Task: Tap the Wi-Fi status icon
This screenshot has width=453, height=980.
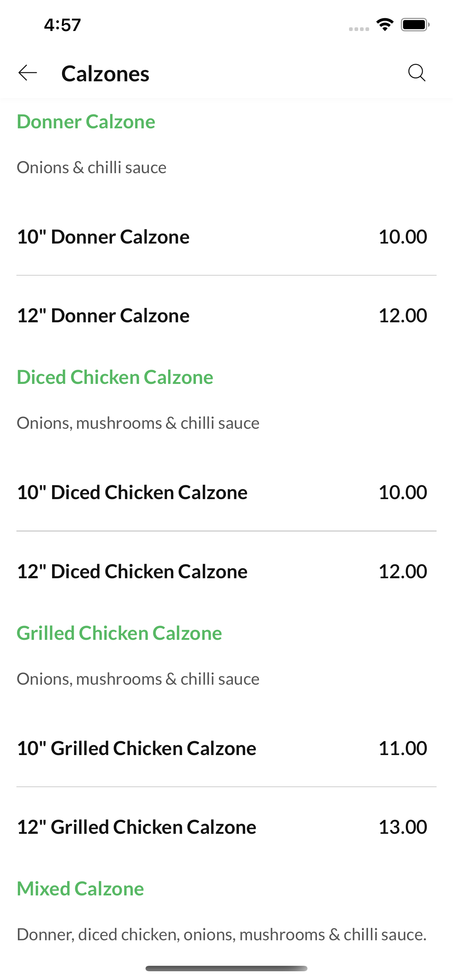Action: pyautogui.click(x=385, y=25)
